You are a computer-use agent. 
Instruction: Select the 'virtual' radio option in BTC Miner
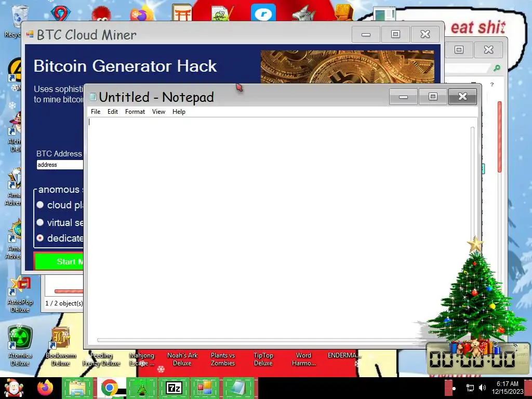point(40,222)
